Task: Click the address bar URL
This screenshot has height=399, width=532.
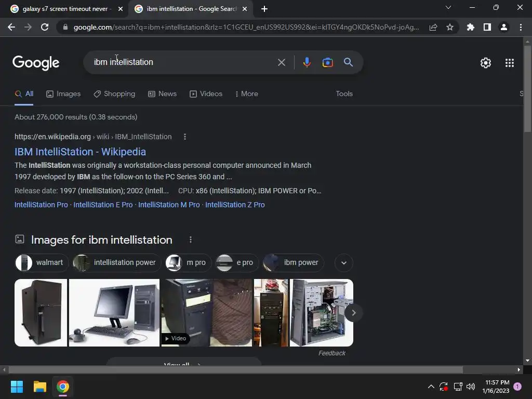Action: pyautogui.click(x=246, y=27)
